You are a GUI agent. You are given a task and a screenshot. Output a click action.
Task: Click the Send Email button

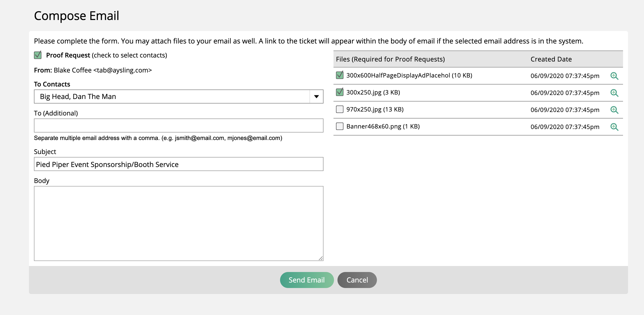[307, 280]
